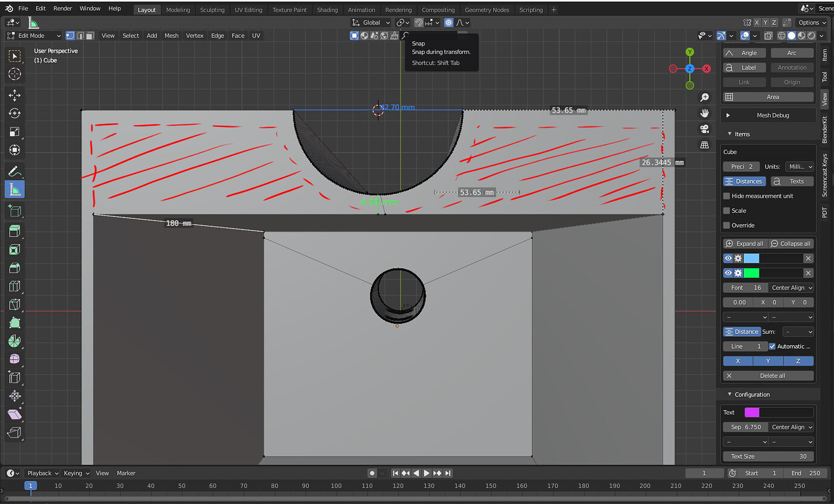The image size is (834, 504).
Task: Select the Rotate tool
Action: [13, 113]
